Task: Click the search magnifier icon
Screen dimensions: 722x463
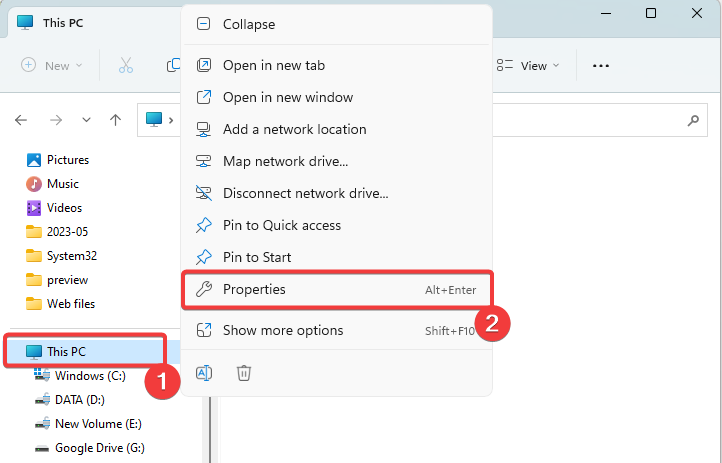Action: [693, 121]
